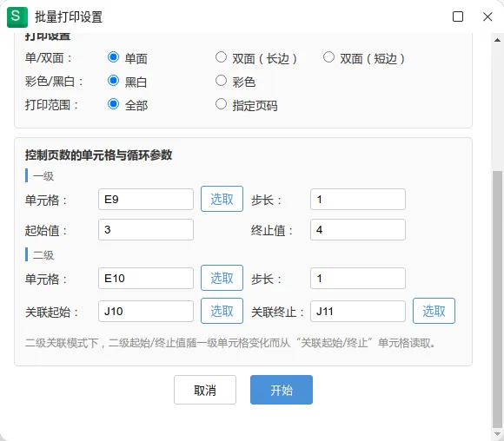Click the scrollbar up arrow
Image resolution: width=504 pixels, height=441 pixels.
coord(497,40)
